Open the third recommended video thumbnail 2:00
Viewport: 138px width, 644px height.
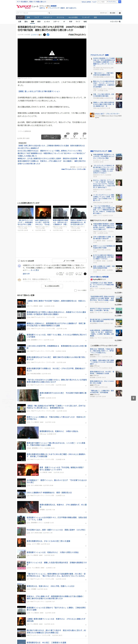point(61,212)
